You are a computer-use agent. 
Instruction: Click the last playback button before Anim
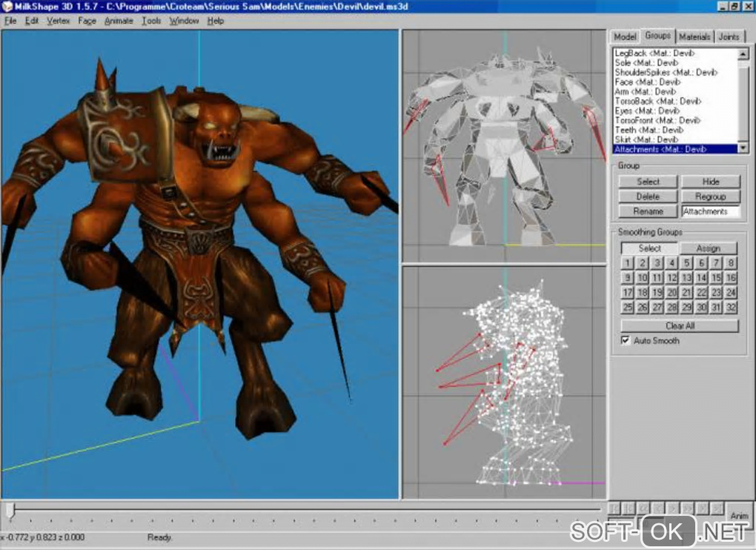pyautogui.click(x=717, y=508)
